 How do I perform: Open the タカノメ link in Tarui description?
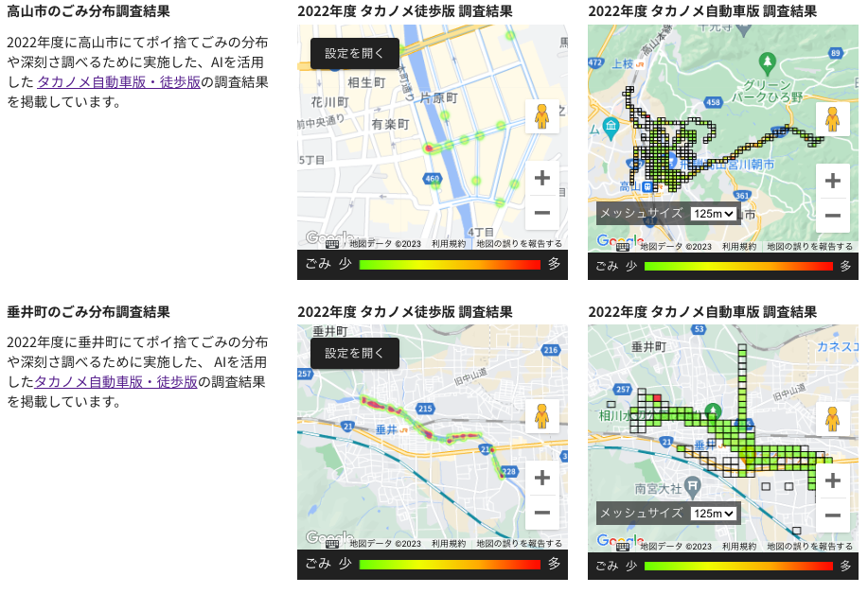[115, 381]
